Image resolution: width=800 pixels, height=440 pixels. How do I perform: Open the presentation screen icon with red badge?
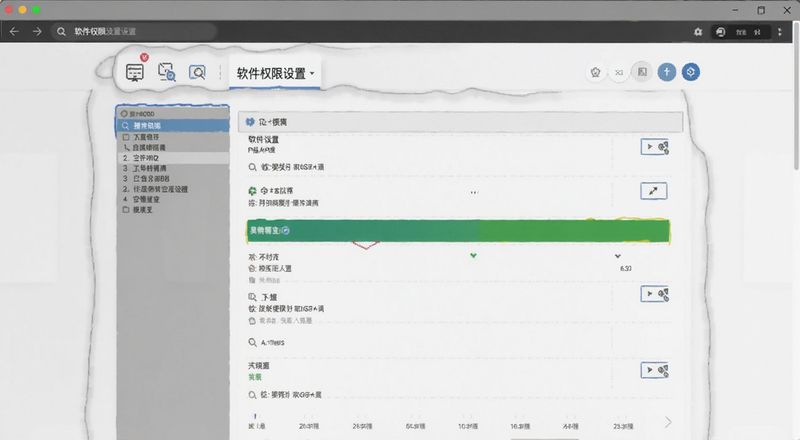pos(135,72)
